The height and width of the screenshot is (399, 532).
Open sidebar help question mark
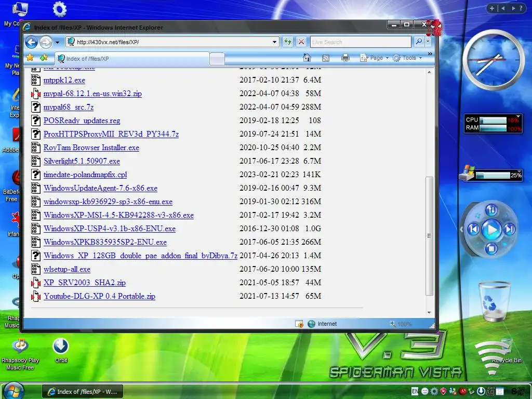521,8
